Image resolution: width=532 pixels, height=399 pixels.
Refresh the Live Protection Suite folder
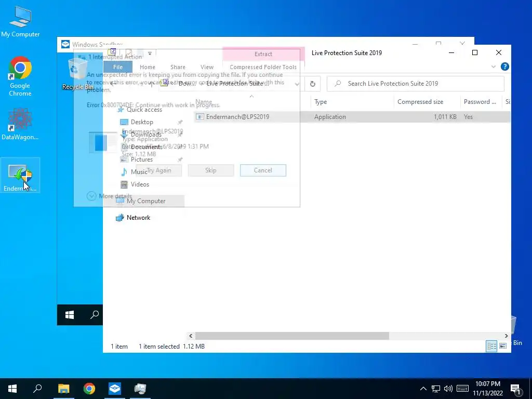[312, 84]
